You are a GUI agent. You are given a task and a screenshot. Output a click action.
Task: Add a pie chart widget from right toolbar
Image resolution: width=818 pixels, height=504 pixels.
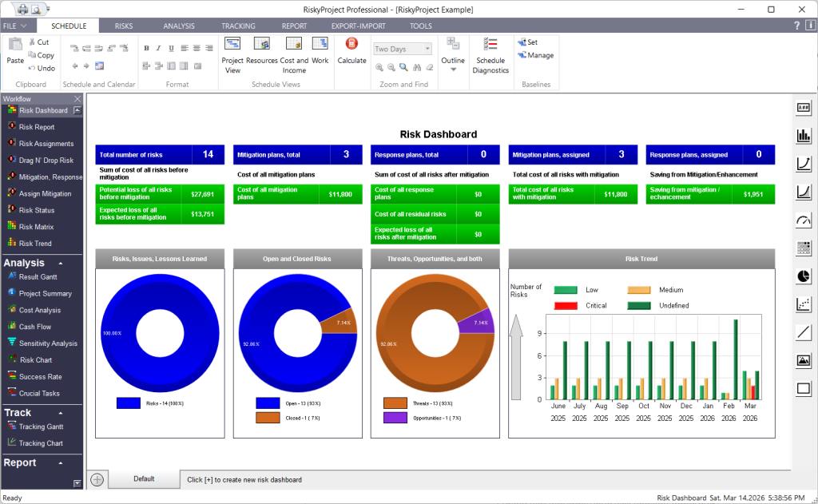[x=804, y=276]
